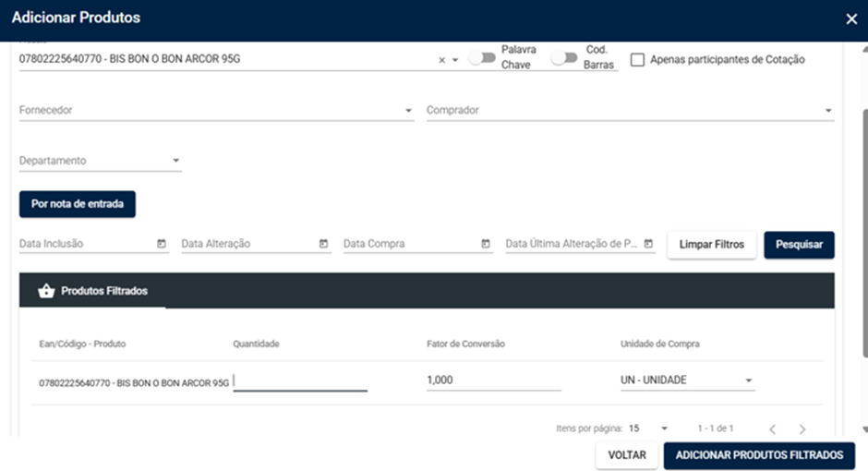Screen dimensions: 868x471
Task: Check Apenas participantes de Cotação
Action: coord(637,60)
